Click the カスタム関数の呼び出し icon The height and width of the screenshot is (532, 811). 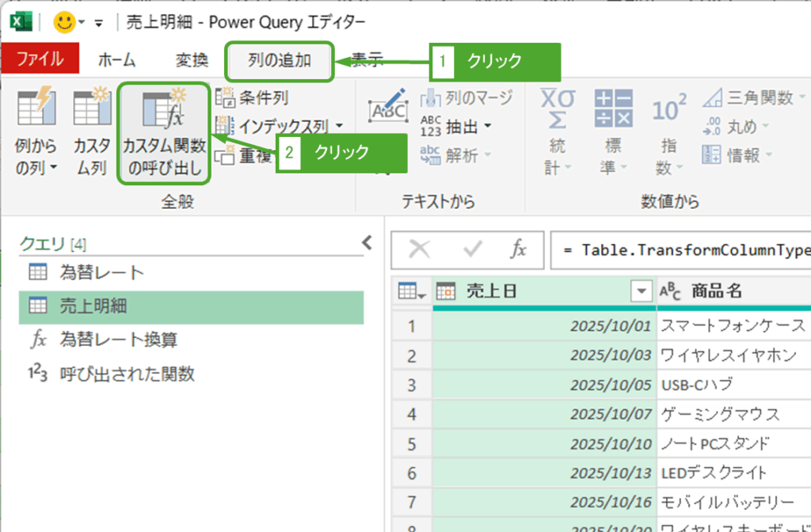coord(163,111)
